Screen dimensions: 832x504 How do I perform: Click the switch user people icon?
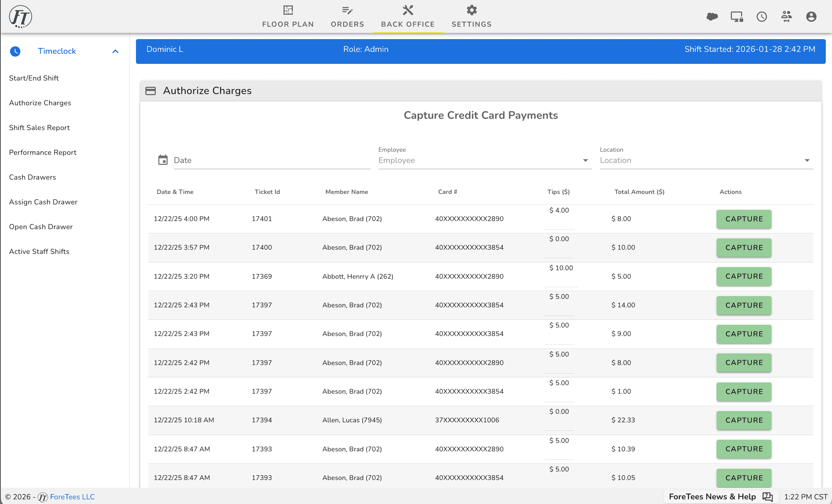tap(786, 17)
